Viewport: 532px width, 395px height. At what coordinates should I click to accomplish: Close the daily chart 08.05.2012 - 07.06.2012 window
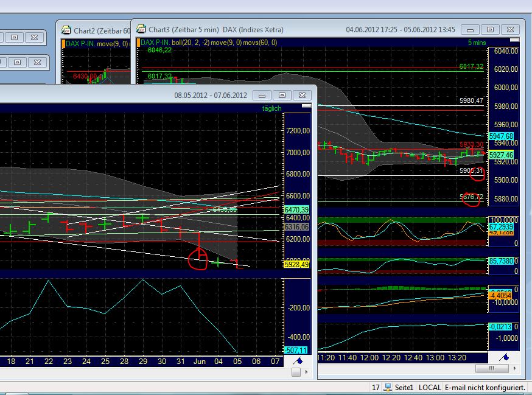point(302,96)
